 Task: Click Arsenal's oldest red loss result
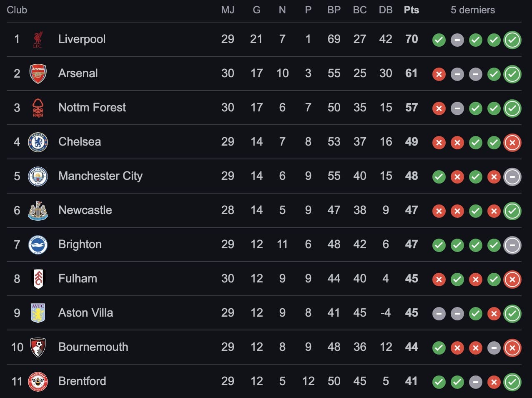click(x=439, y=74)
